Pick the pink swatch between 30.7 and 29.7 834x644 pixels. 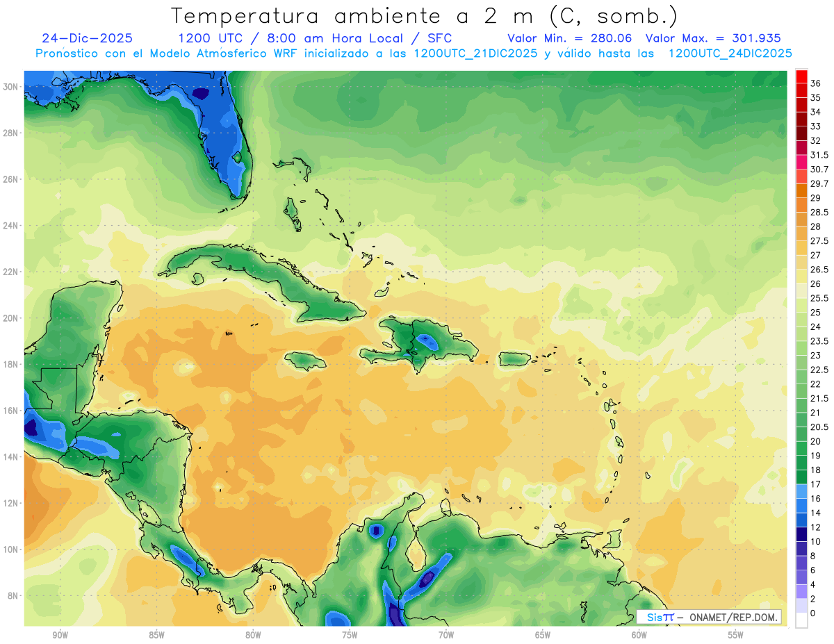click(801, 176)
